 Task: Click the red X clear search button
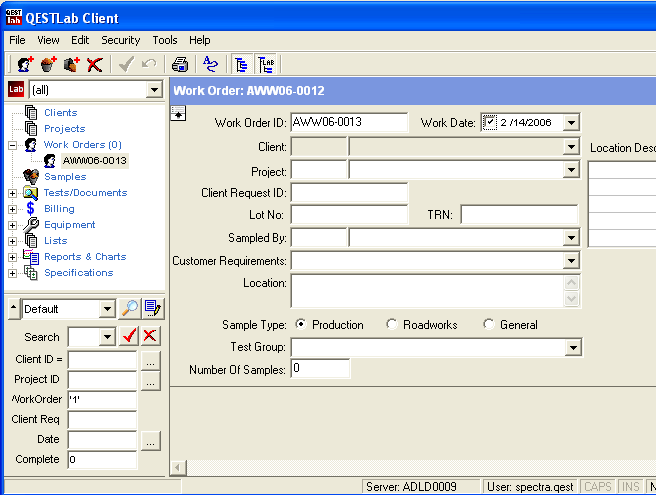[x=150, y=337]
